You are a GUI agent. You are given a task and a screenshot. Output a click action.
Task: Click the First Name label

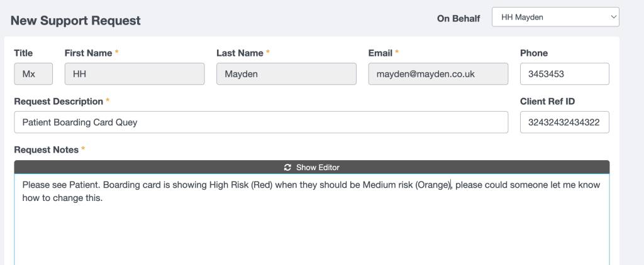click(x=87, y=53)
